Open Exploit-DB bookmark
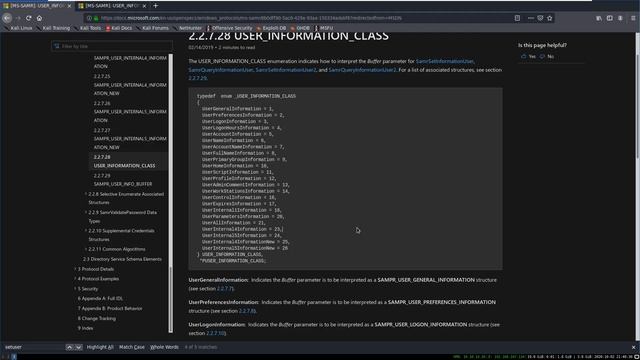 [271, 28]
